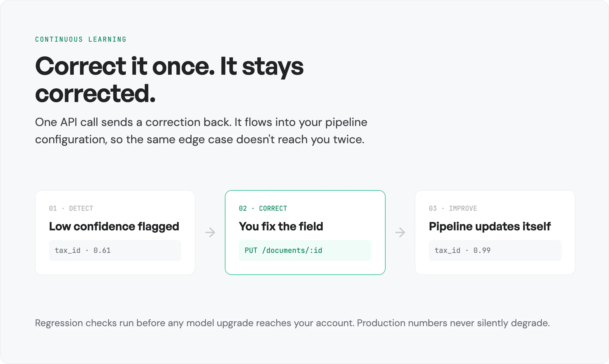Click the 'tax_id · 0.61' code chip
The image size is (609, 364).
tap(115, 250)
